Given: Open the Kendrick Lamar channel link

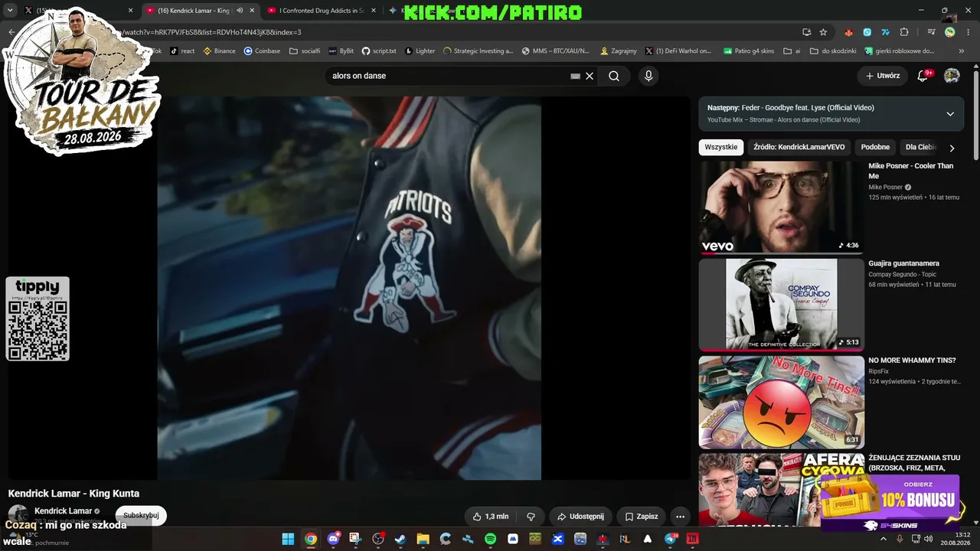Looking at the screenshot, I should [x=63, y=511].
